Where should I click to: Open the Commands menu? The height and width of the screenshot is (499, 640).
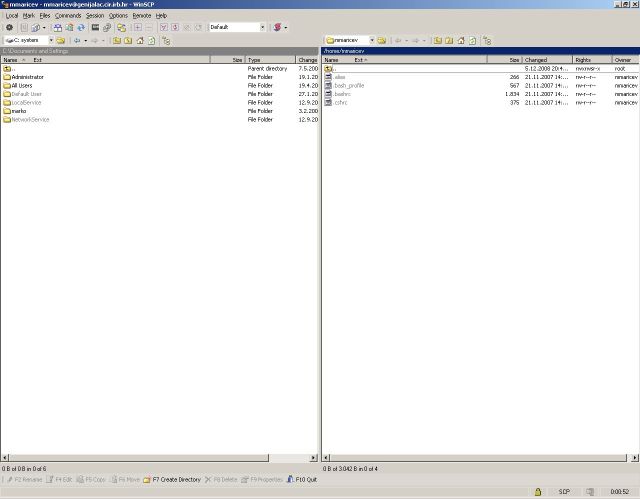(x=68, y=16)
